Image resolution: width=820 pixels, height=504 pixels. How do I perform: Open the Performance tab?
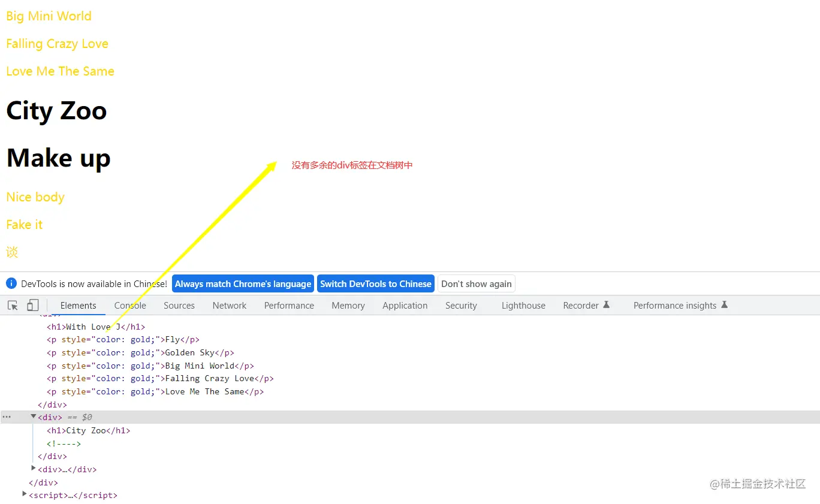pyautogui.click(x=289, y=306)
